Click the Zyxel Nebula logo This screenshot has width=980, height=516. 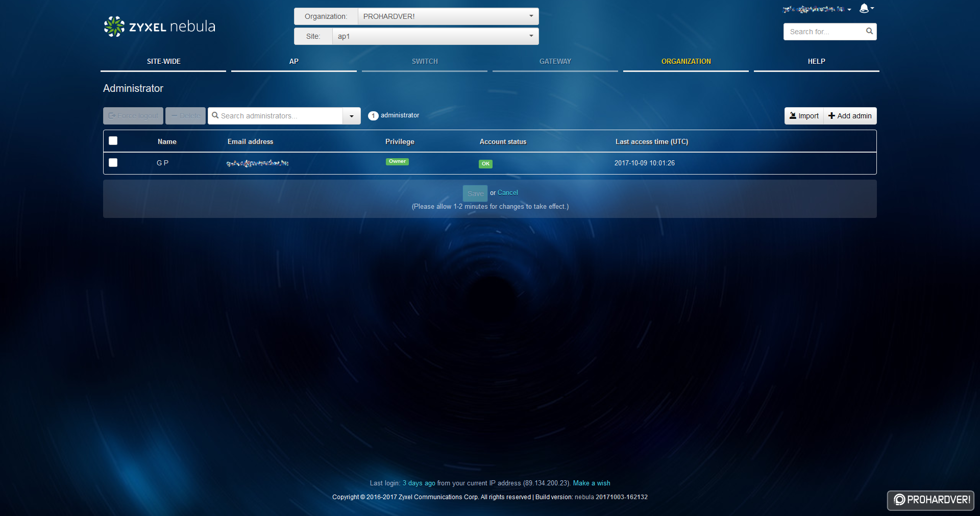pyautogui.click(x=159, y=27)
